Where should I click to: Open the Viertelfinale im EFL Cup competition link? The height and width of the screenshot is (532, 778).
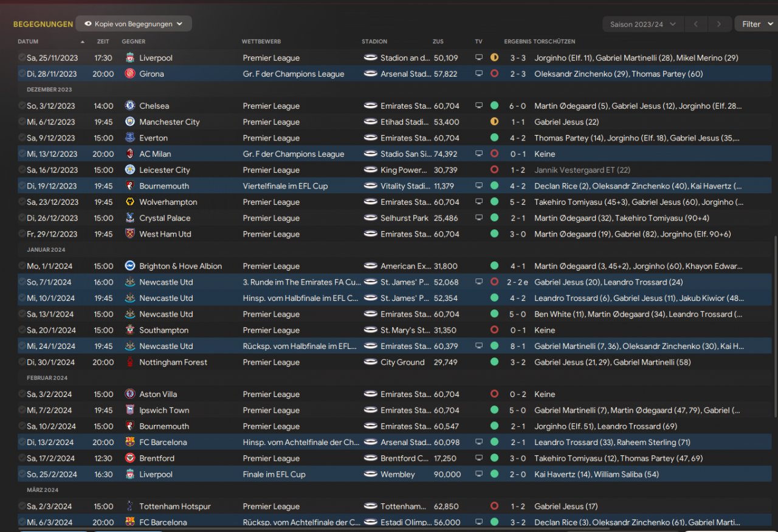click(285, 186)
